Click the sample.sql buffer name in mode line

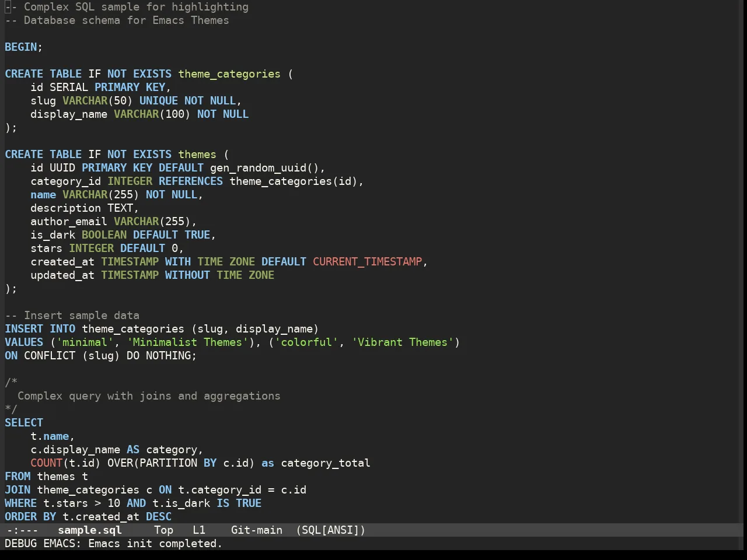click(90, 530)
